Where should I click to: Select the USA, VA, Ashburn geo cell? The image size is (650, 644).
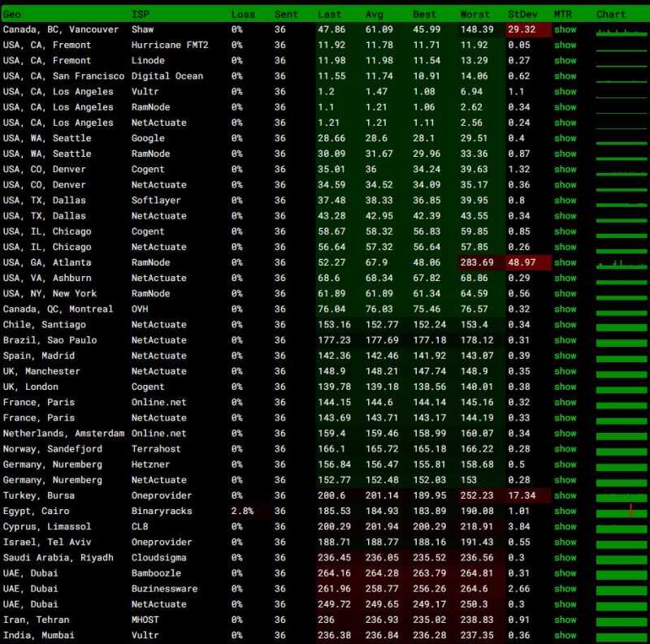(x=47, y=278)
